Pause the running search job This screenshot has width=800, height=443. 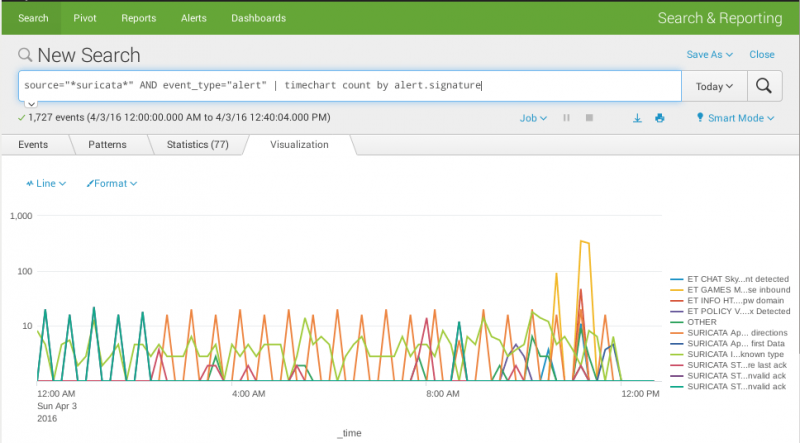click(567, 118)
